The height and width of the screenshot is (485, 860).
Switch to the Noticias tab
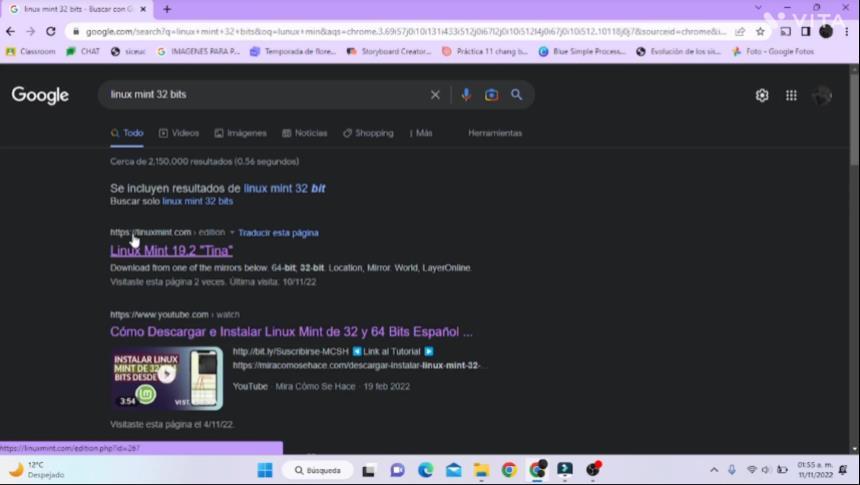click(304, 133)
